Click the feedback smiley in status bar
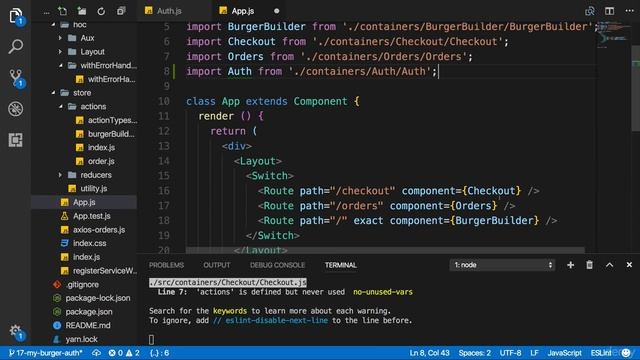 point(627,353)
